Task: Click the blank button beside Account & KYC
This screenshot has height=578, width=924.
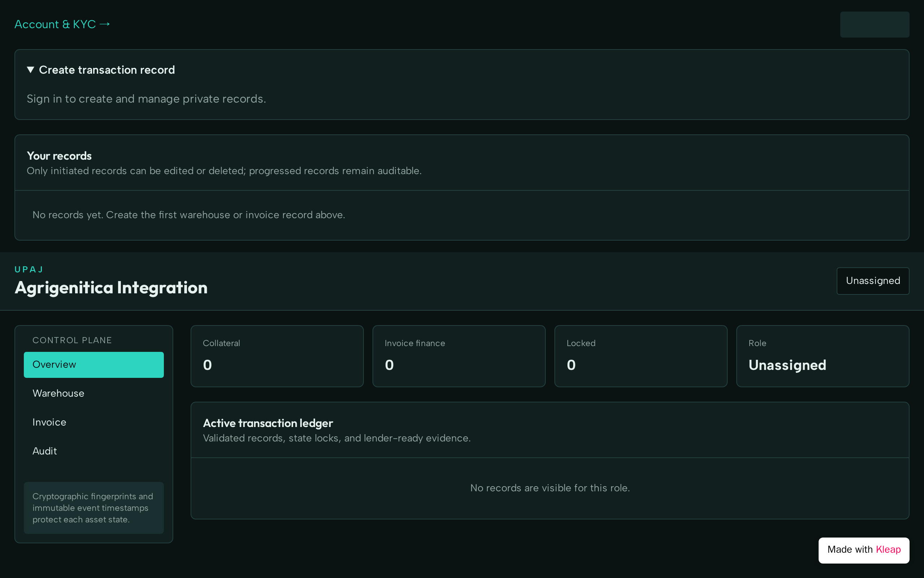Action: tap(874, 25)
